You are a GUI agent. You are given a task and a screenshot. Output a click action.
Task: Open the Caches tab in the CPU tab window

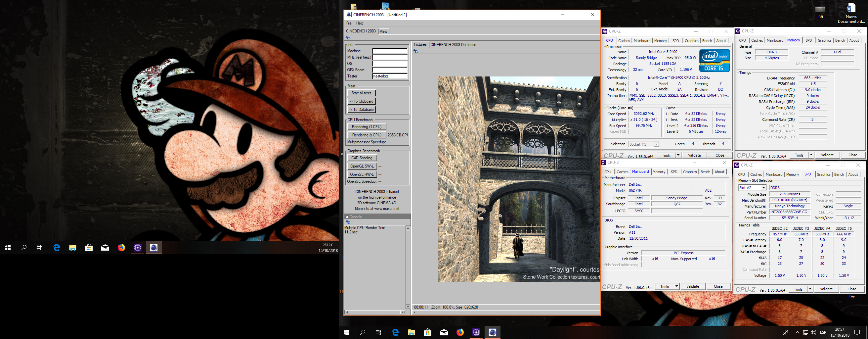(624, 40)
